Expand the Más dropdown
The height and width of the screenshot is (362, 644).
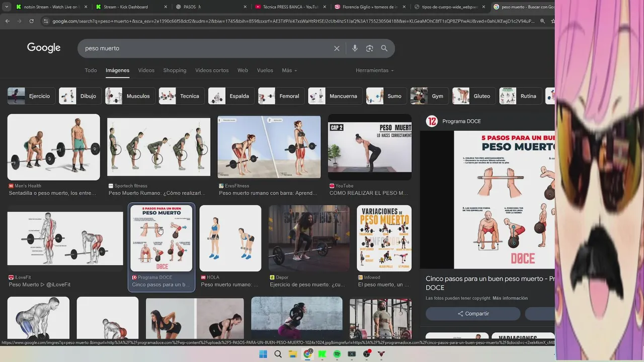click(289, 70)
